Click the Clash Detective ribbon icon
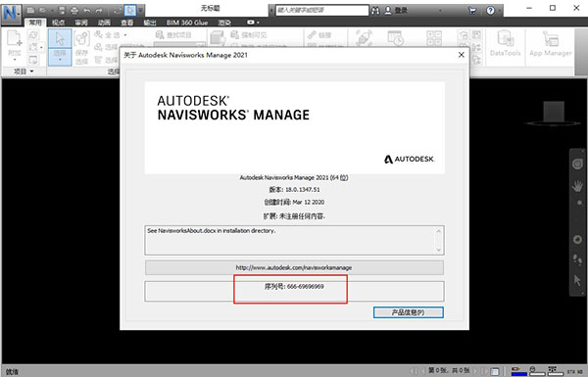The height and width of the screenshot is (377, 588). (x=365, y=37)
